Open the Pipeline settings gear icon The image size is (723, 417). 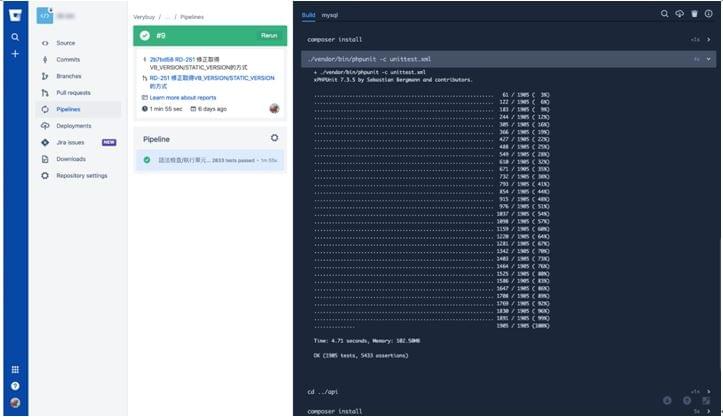[x=274, y=138]
